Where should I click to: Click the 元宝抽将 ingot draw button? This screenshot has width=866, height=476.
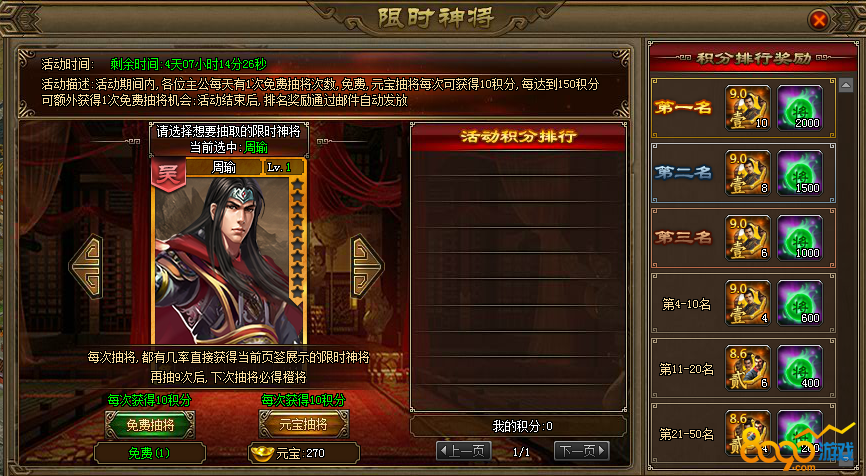303,424
